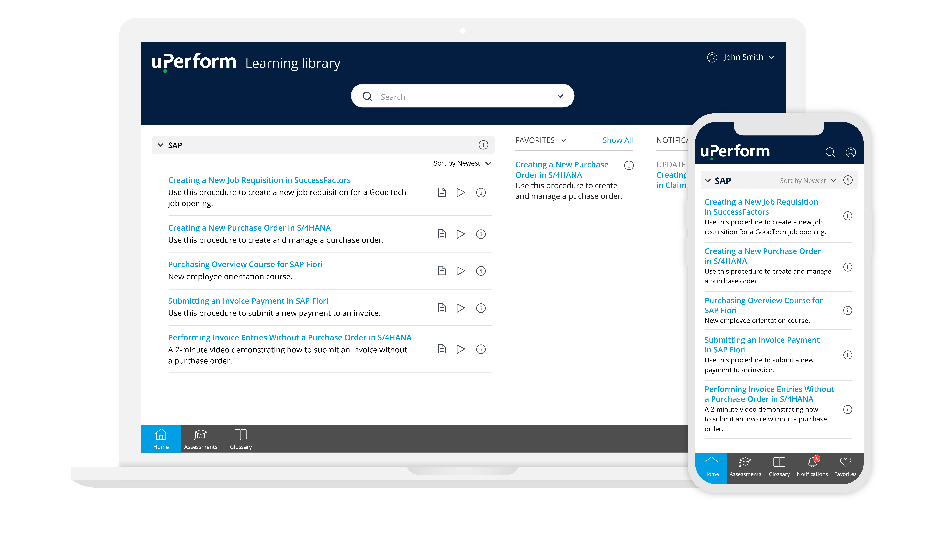Open Purchasing Overview Course for SAP Fiori link
This screenshot has height=560, width=945.
pos(245,264)
